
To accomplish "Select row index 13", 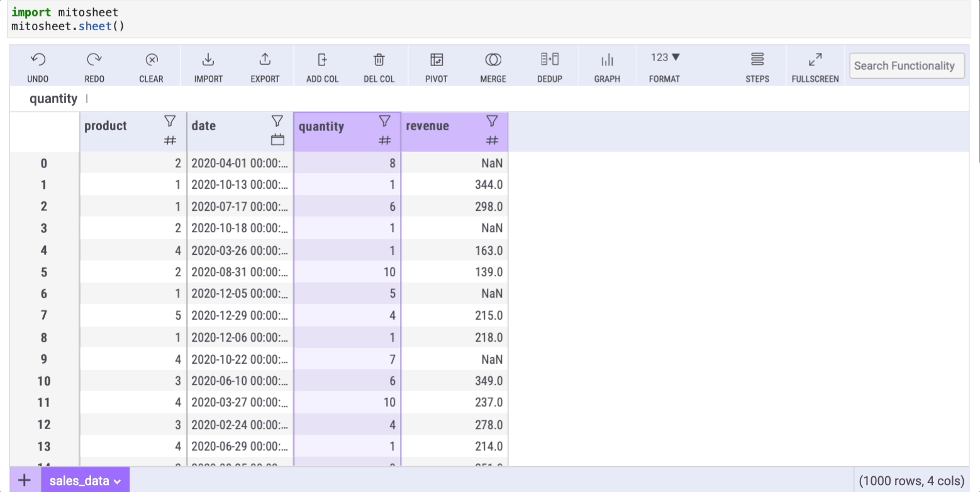I will click(44, 447).
